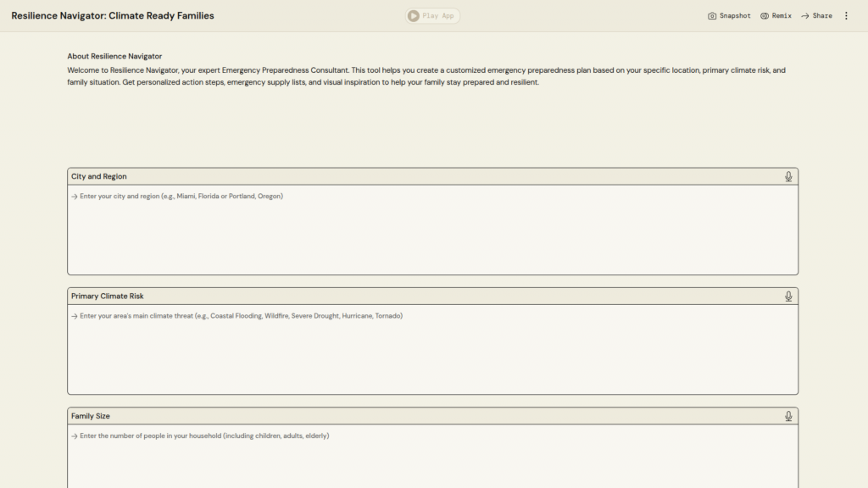Click the Snapshot text label
Screen dimensions: 868x488
coord(735,16)
